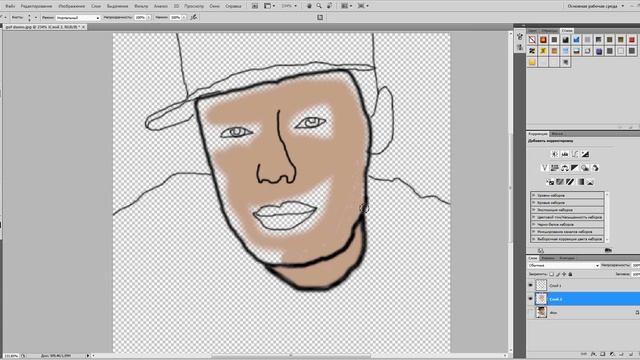
Task: Hide the selected blue layer's eye icon
Action: [531, 299]
